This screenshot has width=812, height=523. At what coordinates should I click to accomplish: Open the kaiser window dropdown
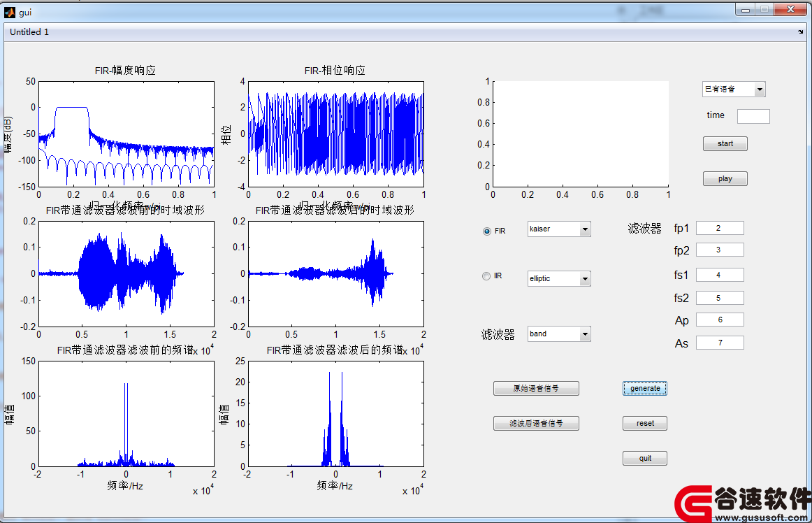(x=559, y=229)
